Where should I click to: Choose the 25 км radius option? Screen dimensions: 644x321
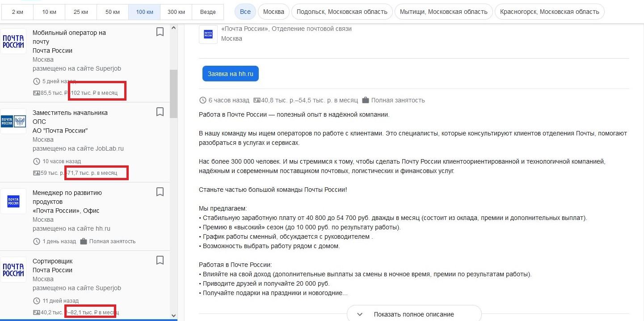[81, 12]
